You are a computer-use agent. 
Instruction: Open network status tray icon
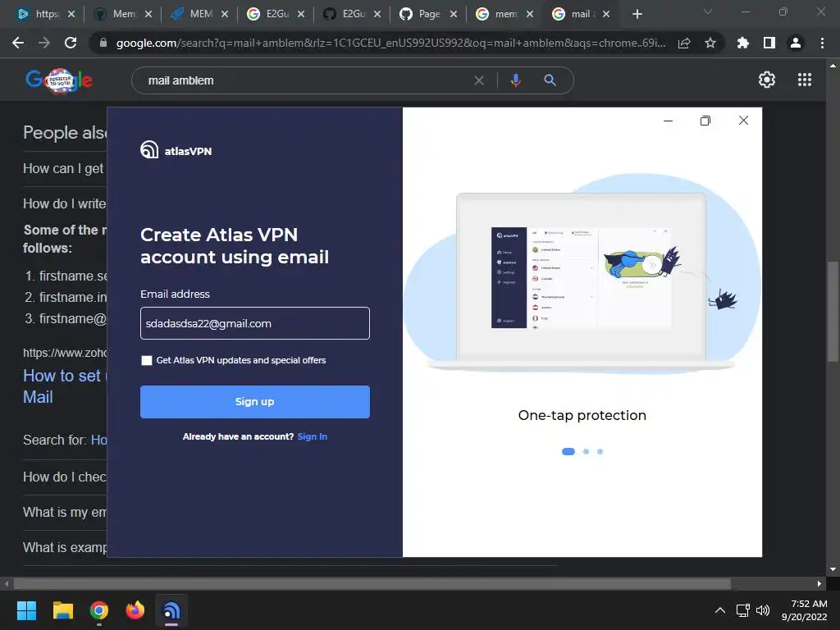[743, 610]
